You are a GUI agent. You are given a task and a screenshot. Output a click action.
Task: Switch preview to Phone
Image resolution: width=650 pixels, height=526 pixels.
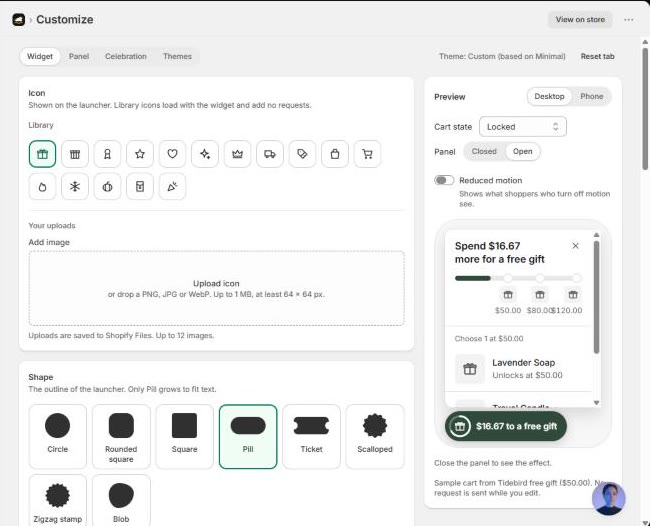(591, 97)
